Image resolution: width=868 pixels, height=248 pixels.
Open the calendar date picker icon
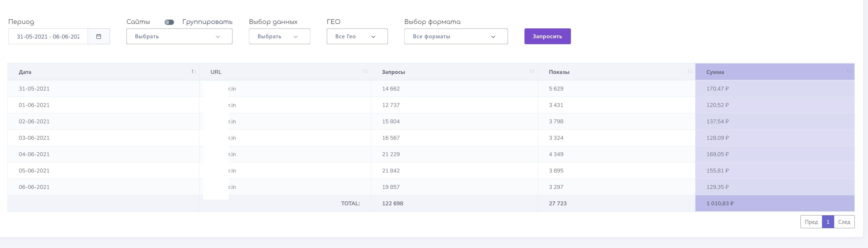point(99,36)
